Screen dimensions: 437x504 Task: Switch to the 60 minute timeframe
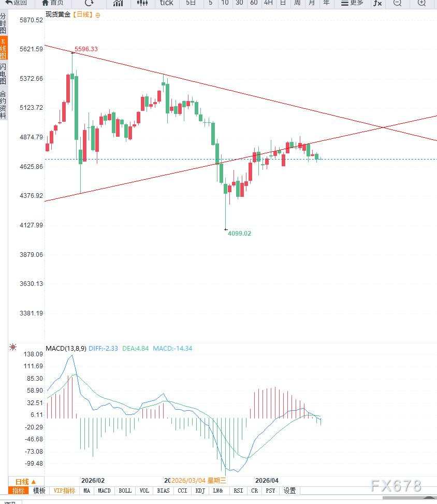[x=254, y=3]
